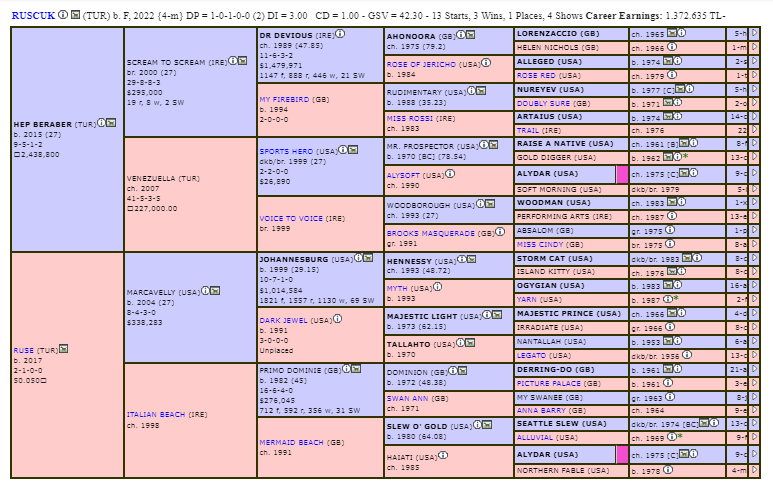
Task: Open photo icon in STORM CAT dkb/br. 1983 cell
Action: point(687,258)
